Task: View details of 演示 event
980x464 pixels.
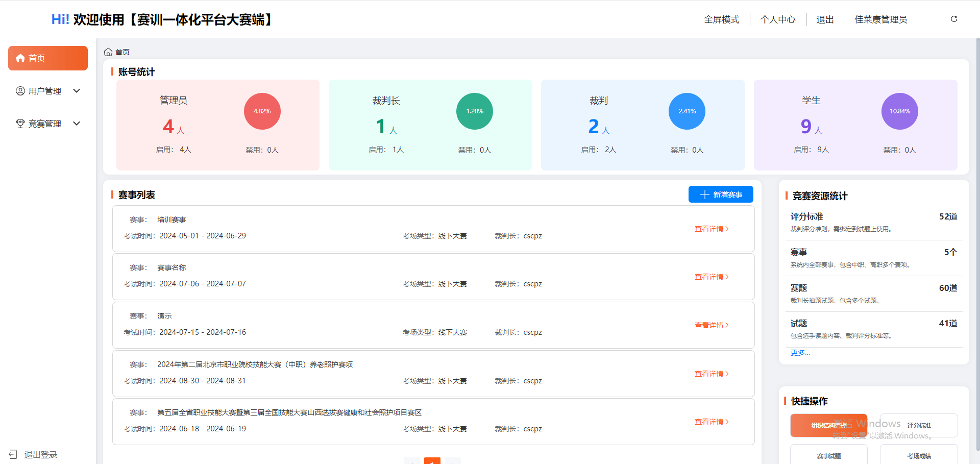Action: pos(712,325)
